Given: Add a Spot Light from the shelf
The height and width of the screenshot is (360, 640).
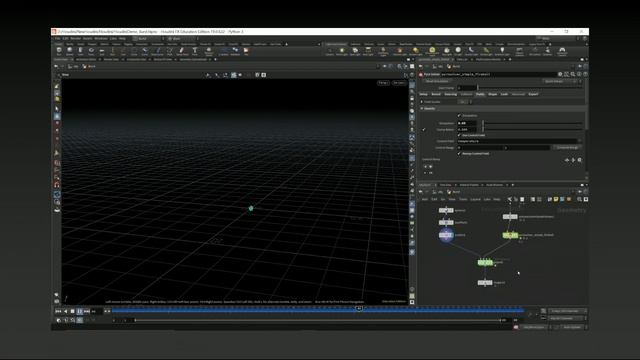Looking at the screenshot, I should pos(355,51).
